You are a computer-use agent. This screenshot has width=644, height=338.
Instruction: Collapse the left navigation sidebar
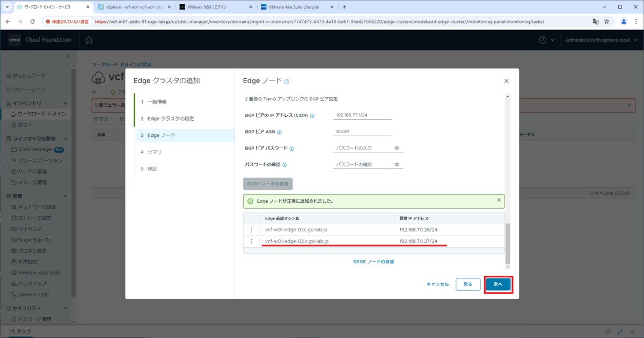pos(68,56)
